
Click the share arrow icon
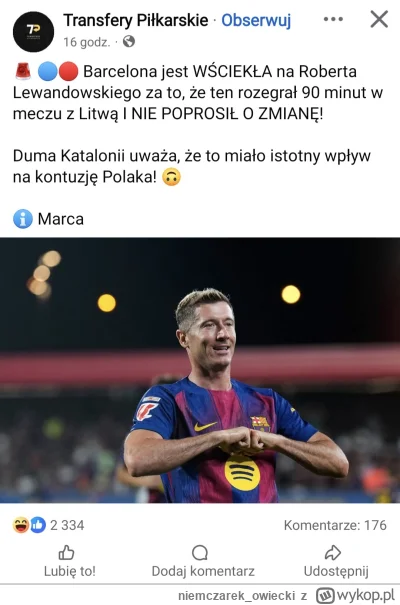click(x=333, y=553)
